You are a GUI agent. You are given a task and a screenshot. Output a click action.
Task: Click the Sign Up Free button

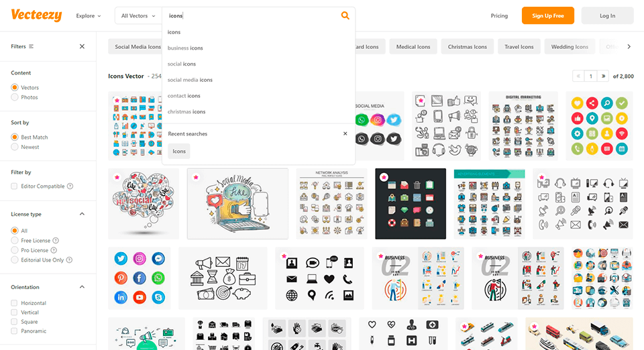point(547,15)
